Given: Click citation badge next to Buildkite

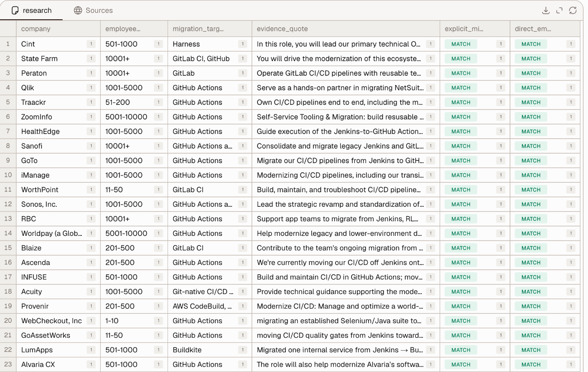Looking at the screenshot, I should click(x=243, y=350).
